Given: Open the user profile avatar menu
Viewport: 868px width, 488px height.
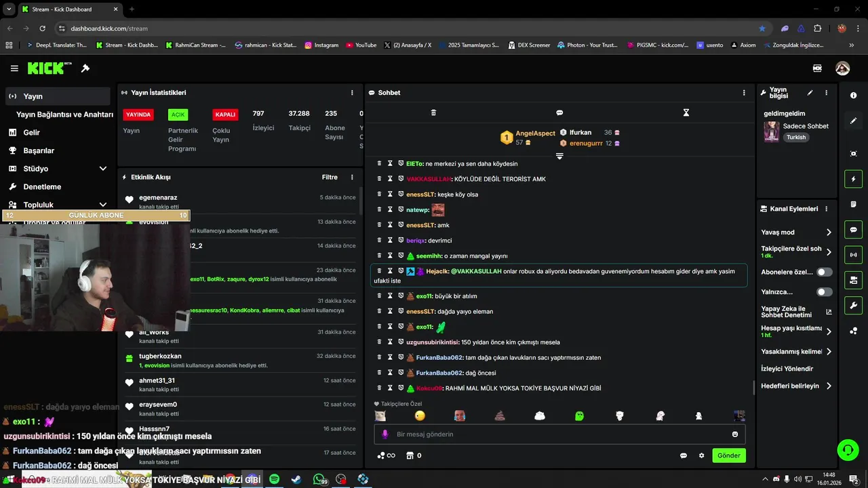Looking at the screenshot, I should coord(842,68).
